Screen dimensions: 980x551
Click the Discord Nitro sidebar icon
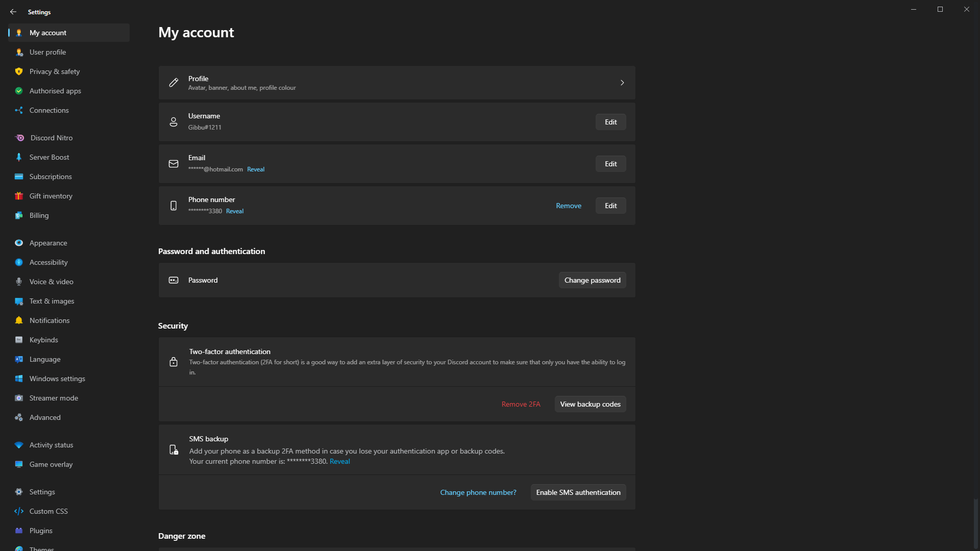coord(19,137)
